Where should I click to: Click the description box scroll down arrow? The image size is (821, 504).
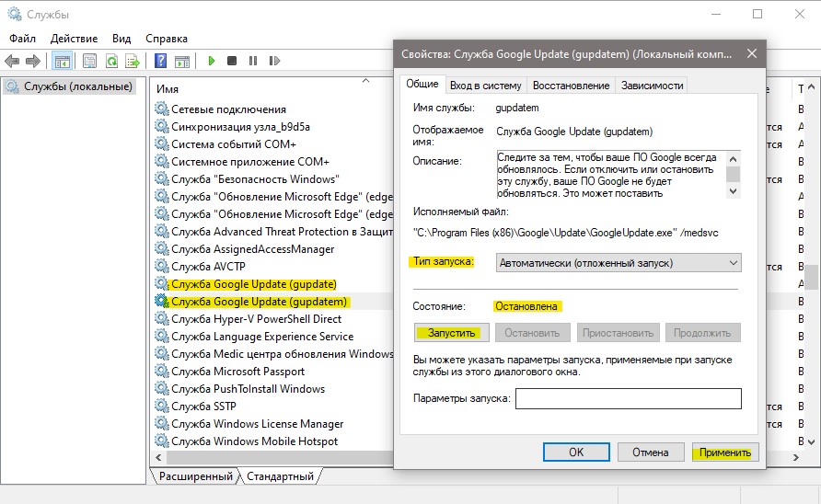[x=733, y=191]
